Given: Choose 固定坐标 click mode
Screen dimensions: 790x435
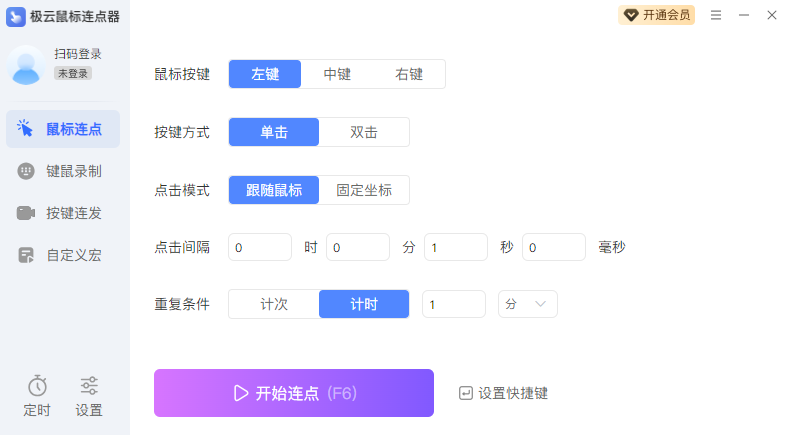Looking at the screenshot, I should [364, 190].
